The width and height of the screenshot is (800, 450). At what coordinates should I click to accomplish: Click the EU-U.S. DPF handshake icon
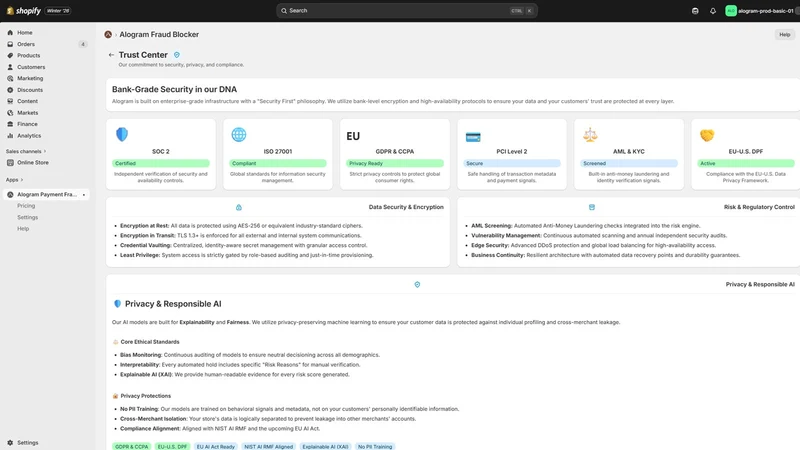tap(707, 135)
